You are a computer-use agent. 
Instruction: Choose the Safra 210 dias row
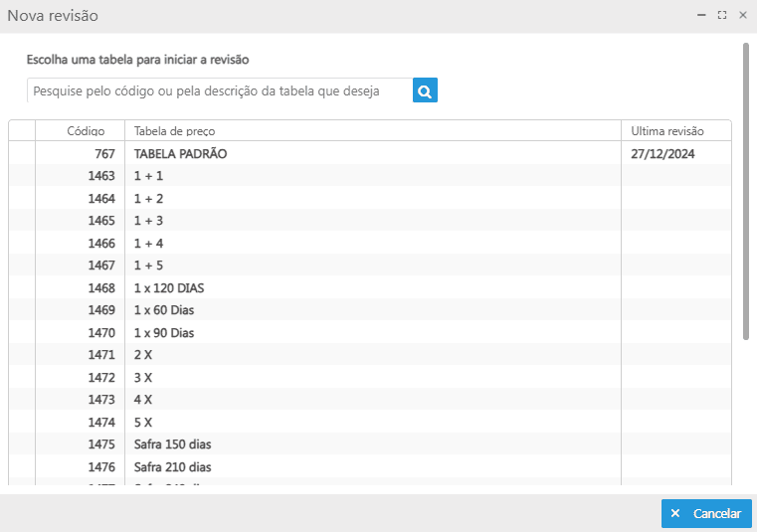coord(370,466)
